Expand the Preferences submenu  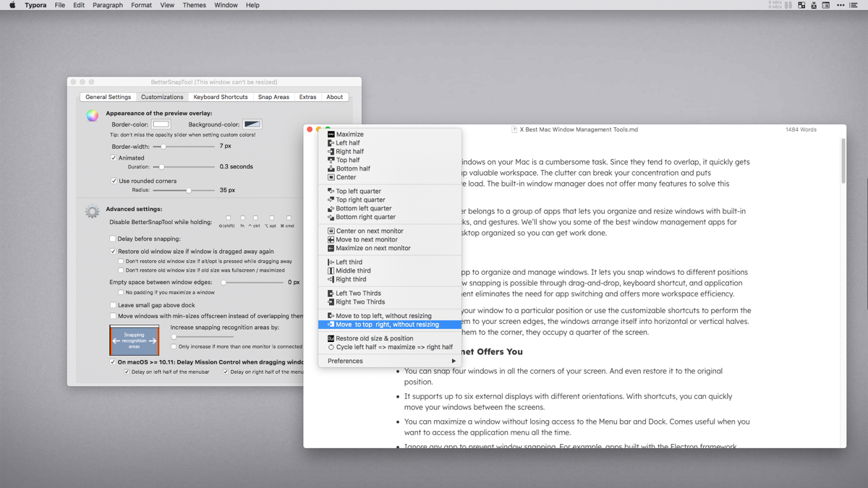[389, 361]
